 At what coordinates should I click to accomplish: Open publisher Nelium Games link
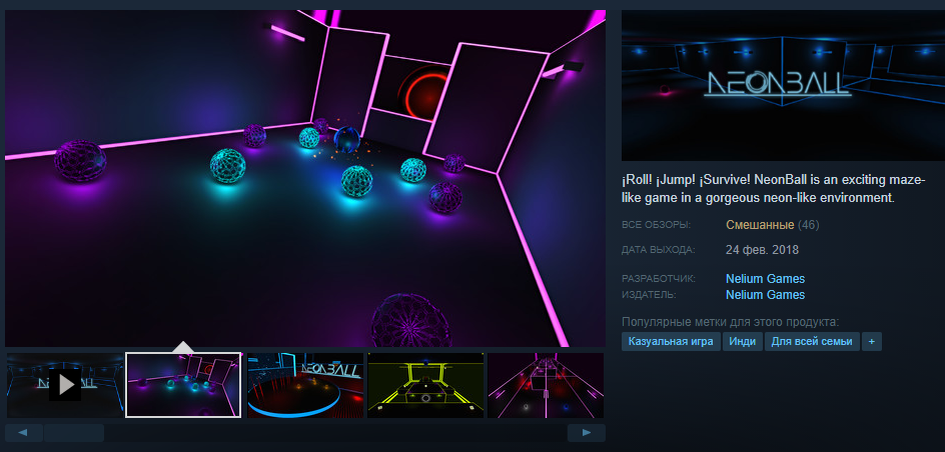[765, 295]
